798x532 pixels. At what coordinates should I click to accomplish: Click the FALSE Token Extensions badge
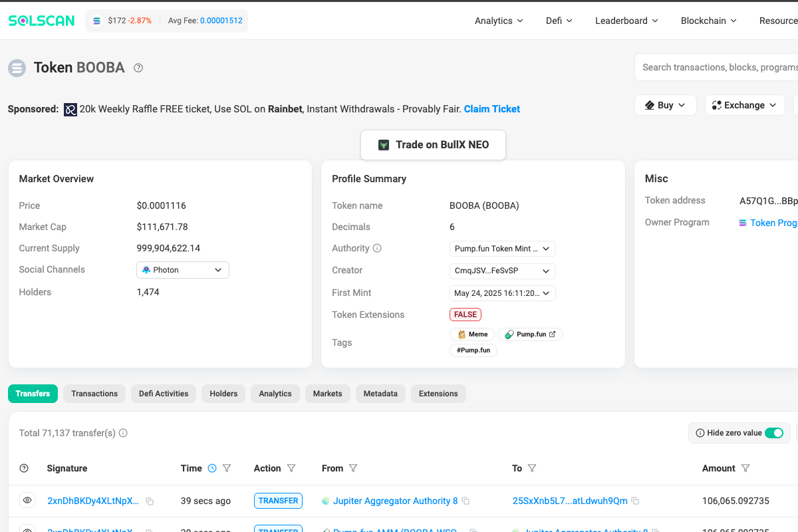(x=465, y=315)
